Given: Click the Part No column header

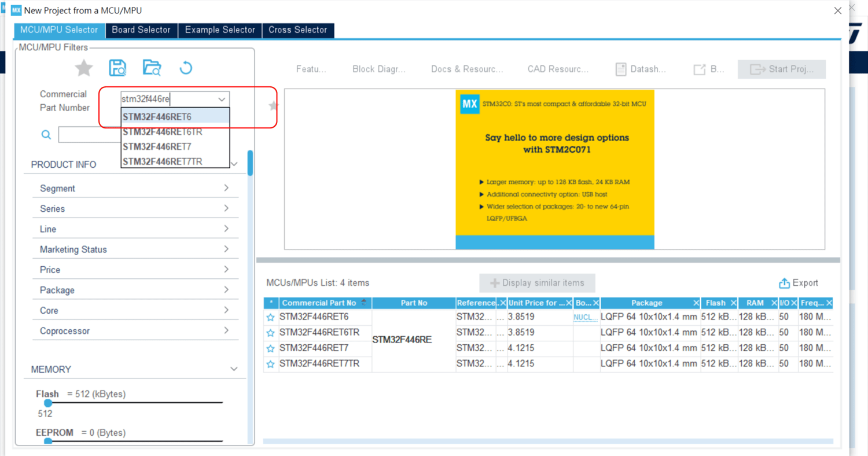Looking at the screenshot, I should click(x=414, y=303).
